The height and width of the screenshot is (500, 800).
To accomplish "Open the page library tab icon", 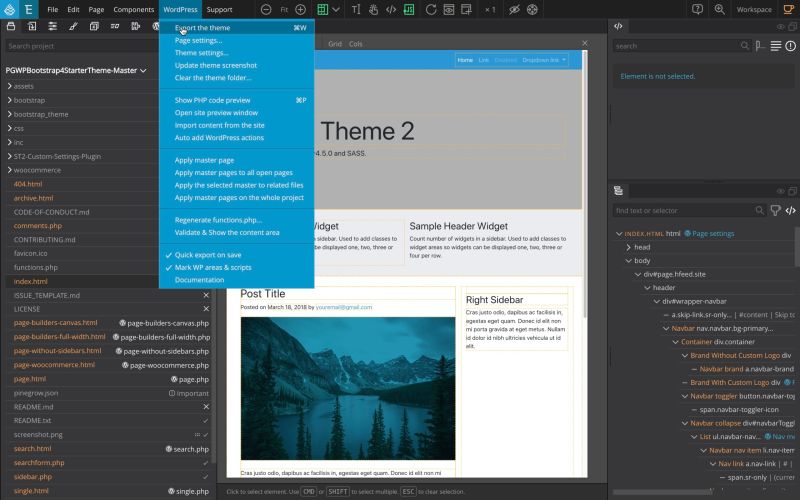I will click(32, 26).
